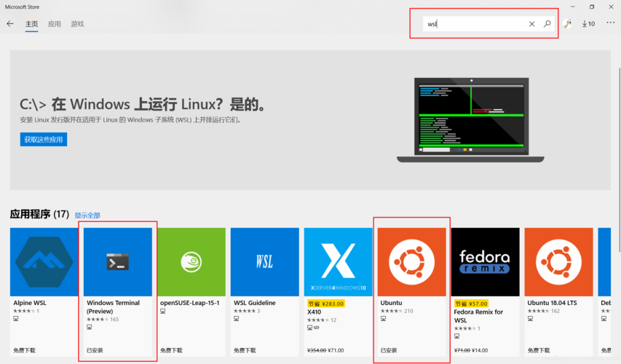621x364 pixels.
Task: Clear the search box with X icon
Action: coord(531,24)
